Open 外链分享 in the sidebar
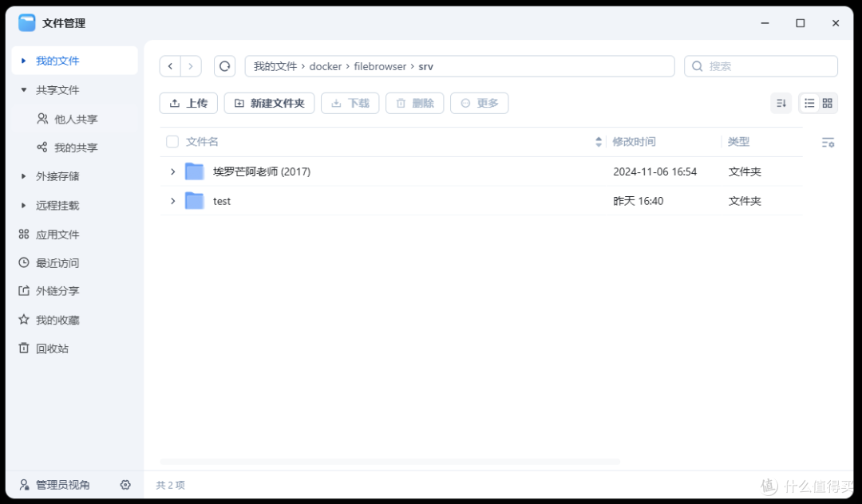Screen dimensions: 862x504 tap(75, 291)
